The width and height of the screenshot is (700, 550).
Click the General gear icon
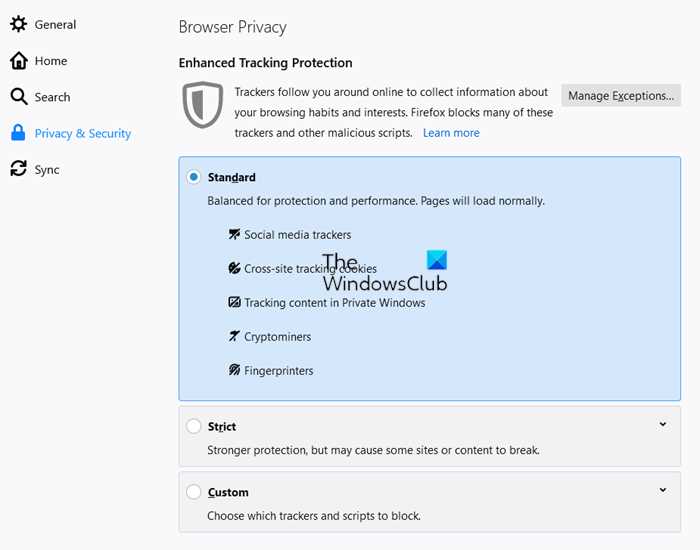[18, 24]
